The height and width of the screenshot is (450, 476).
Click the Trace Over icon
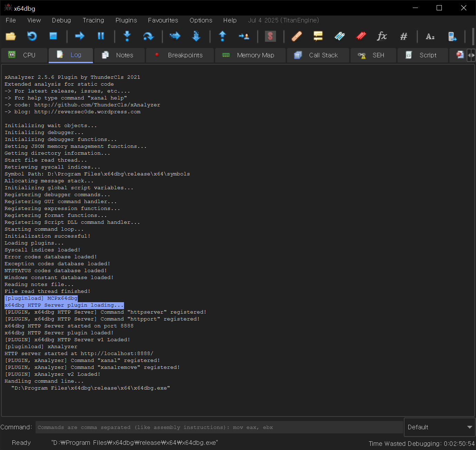[196, 36]
